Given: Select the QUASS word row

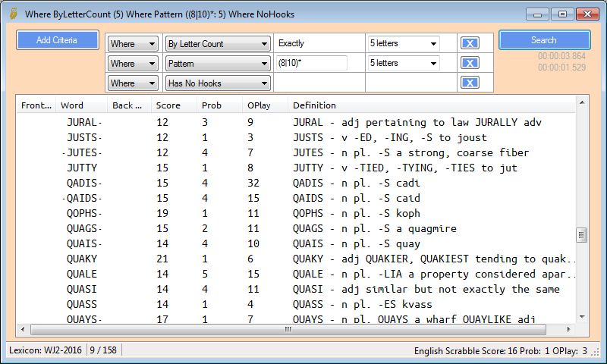Looking at the screenshot, I should tap(296, 304).
